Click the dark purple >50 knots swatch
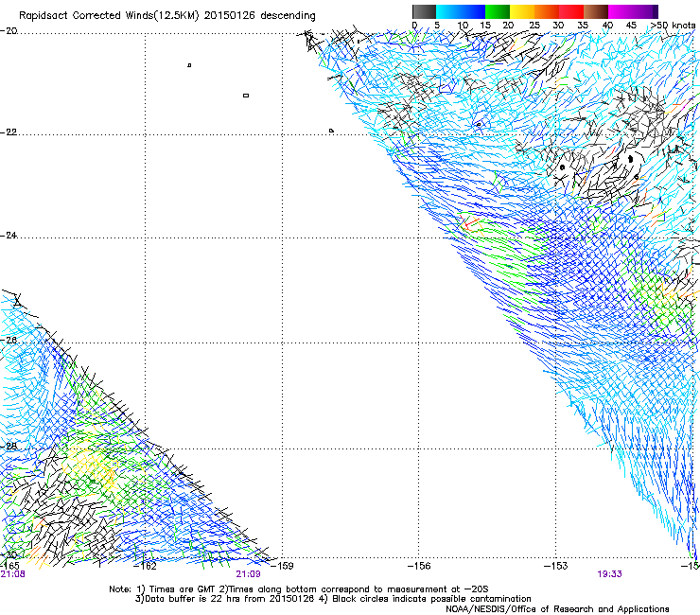 (x=656, y=11)
